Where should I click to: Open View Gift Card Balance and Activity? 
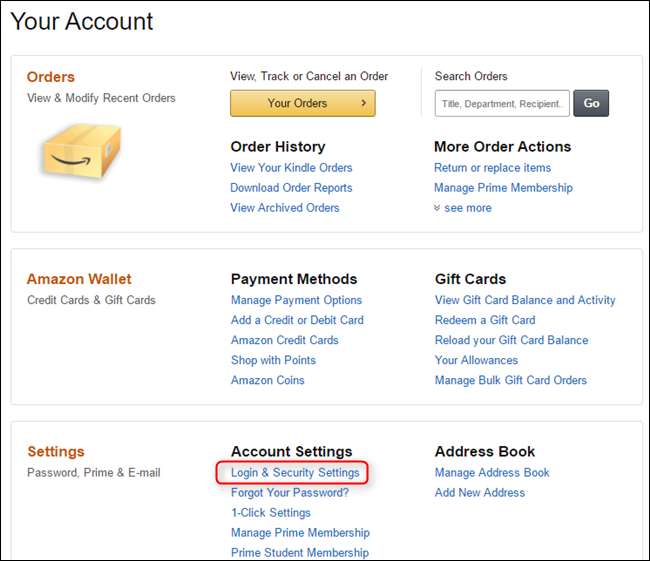coord(525,300)
